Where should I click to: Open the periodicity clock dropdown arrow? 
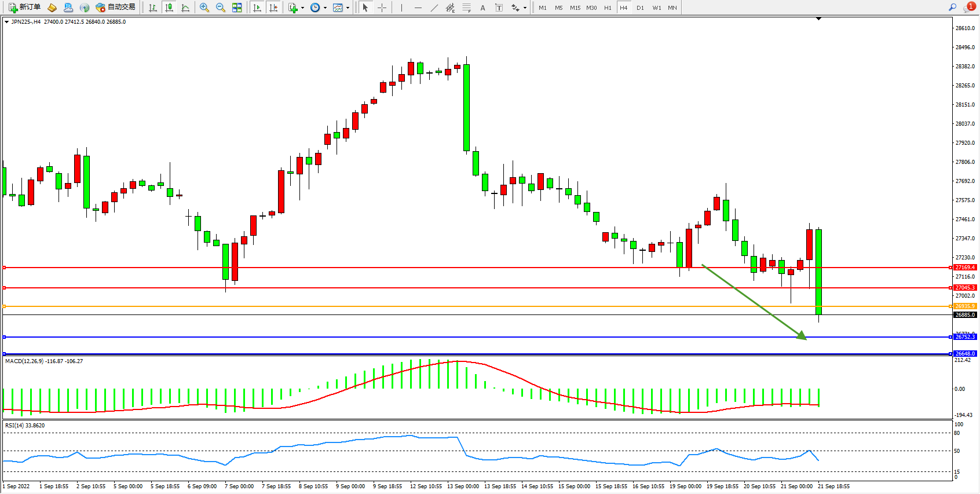(x=325, y=8)
